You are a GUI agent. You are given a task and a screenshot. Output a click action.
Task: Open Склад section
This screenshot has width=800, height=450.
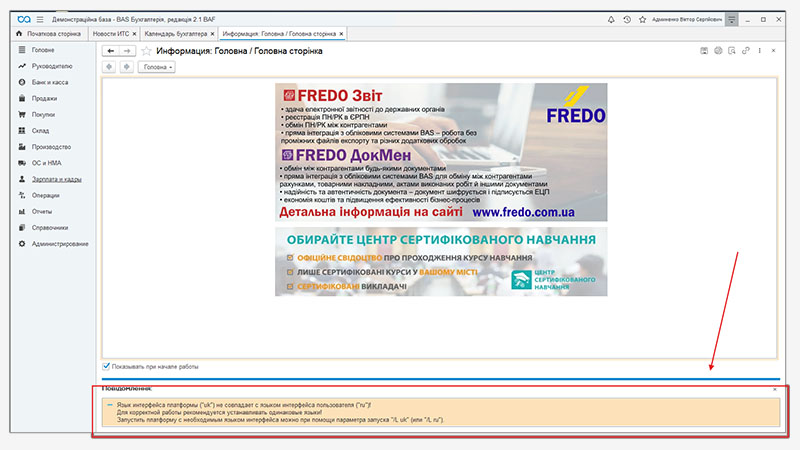[x=40, y=131]
